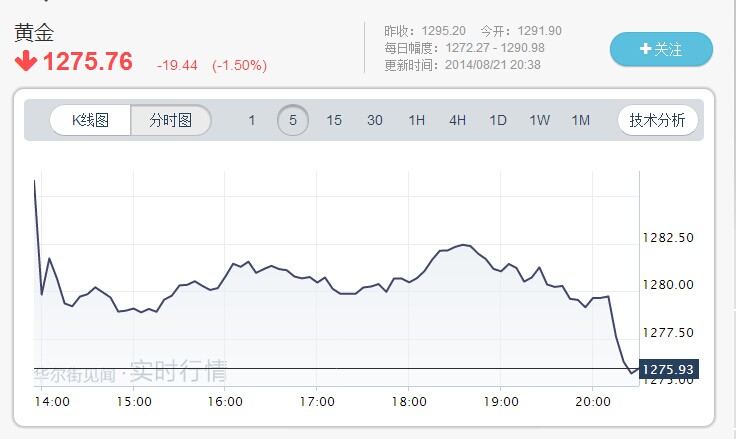Choose the 1D timeframe
The height and width of the screenshot is (439, 736).
(498, 121)
